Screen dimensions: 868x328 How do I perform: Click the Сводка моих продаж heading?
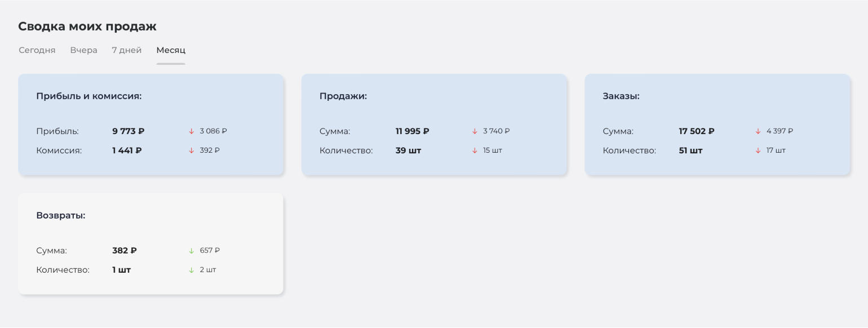[87, 26]
